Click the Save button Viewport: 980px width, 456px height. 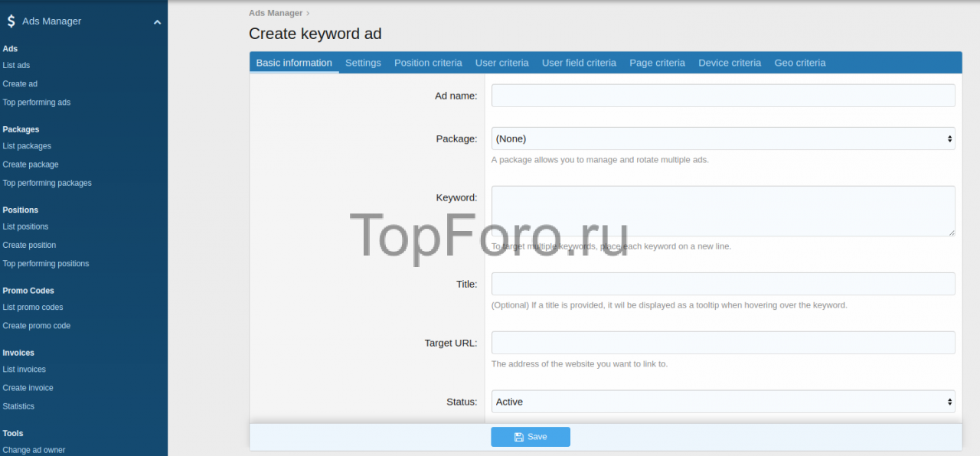[531, 437]
